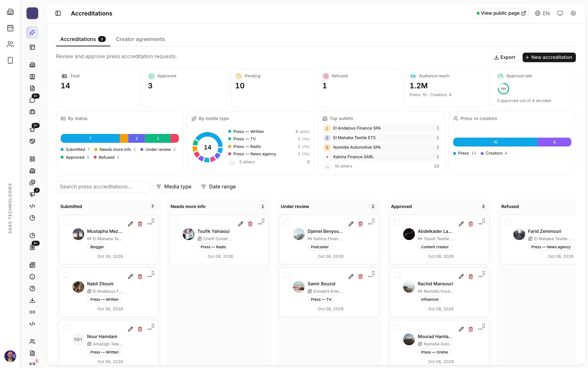Open more options on Djamel Benyou... card

[x=370, y=224]
